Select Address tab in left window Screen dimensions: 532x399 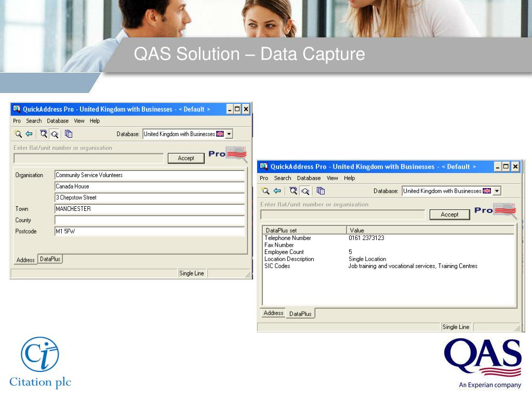point(25,260)
